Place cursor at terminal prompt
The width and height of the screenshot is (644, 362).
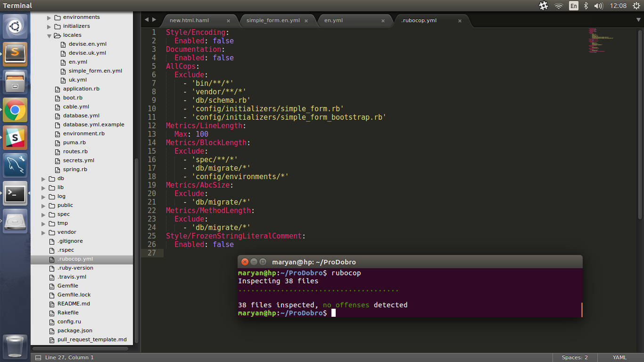coord(333,313)
